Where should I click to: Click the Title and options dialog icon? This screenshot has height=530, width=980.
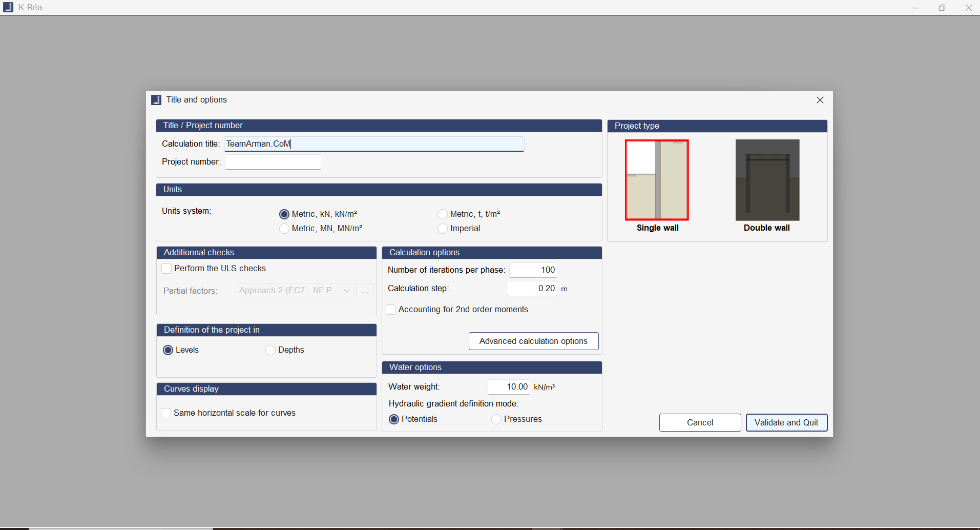pyautogui.click(x=156, y=100)
